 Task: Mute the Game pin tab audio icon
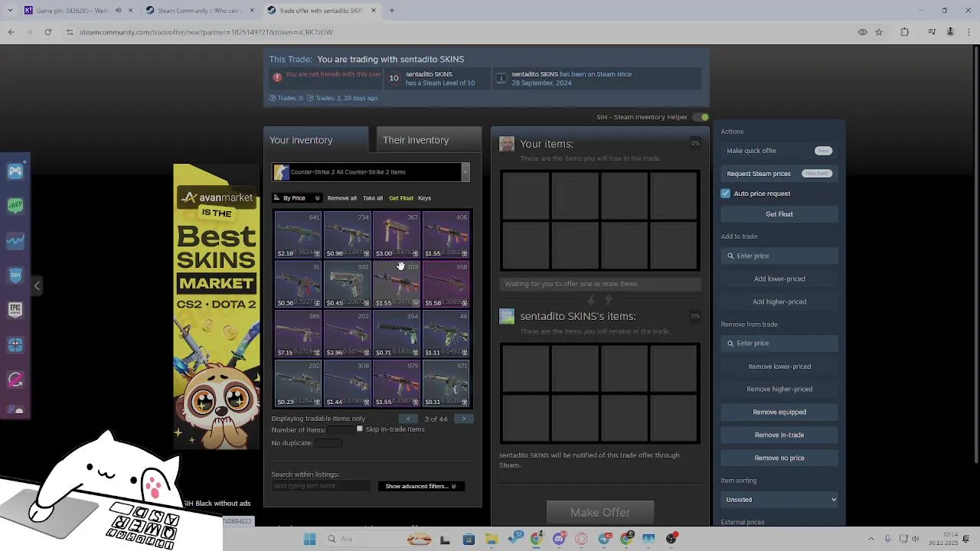pyautogui.click(x=118, y=11)
